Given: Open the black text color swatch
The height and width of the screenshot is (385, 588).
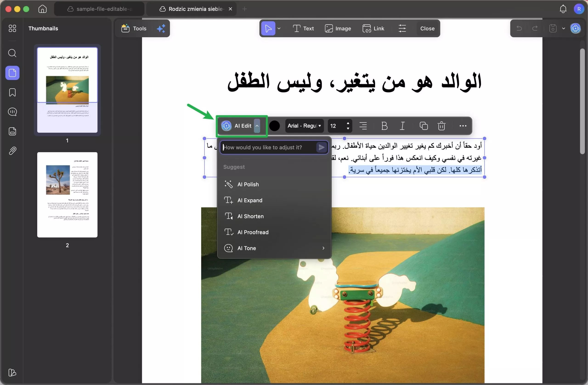Looking at the screenshot, I should pos(274,126).
